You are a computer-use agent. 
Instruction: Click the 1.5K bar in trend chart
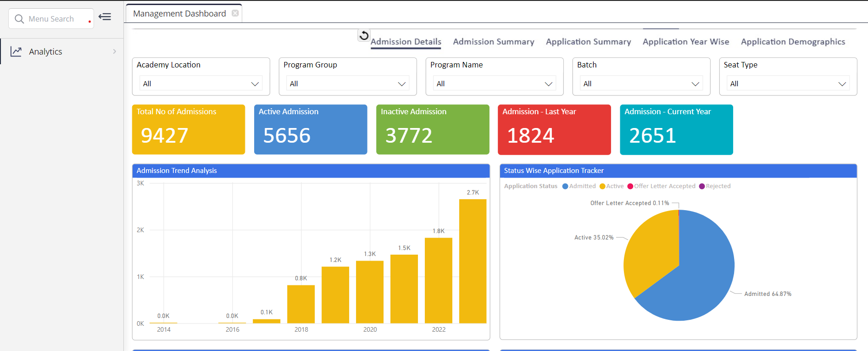pyautogui.click(x=404, y=289)
